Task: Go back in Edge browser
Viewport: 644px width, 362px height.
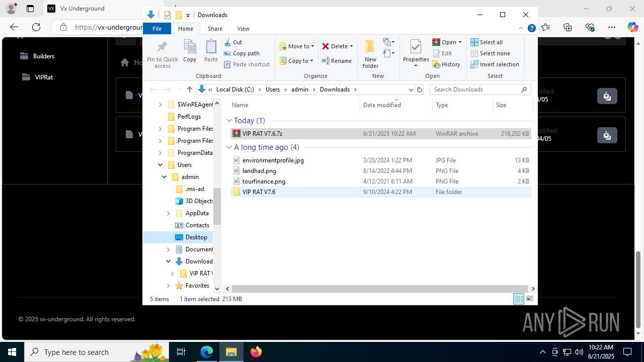Action: pyautogui.click(x=14, y=27)
